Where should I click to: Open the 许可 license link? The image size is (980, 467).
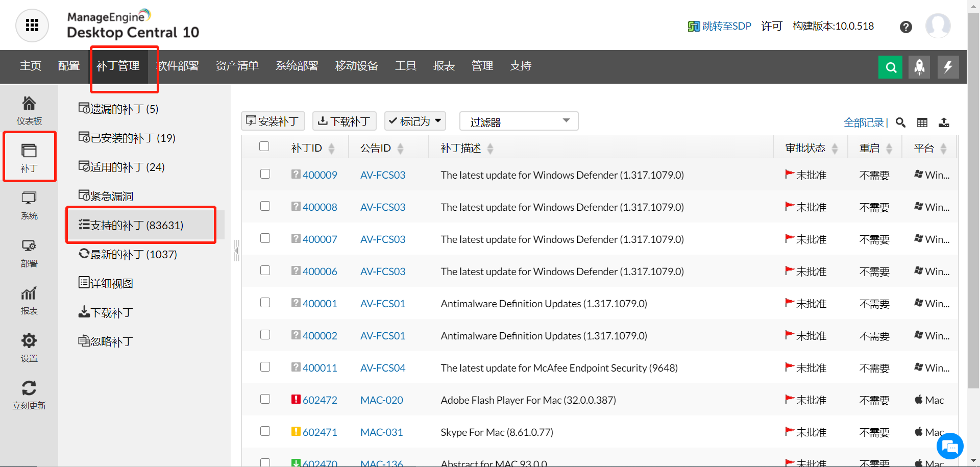[772, 26]
